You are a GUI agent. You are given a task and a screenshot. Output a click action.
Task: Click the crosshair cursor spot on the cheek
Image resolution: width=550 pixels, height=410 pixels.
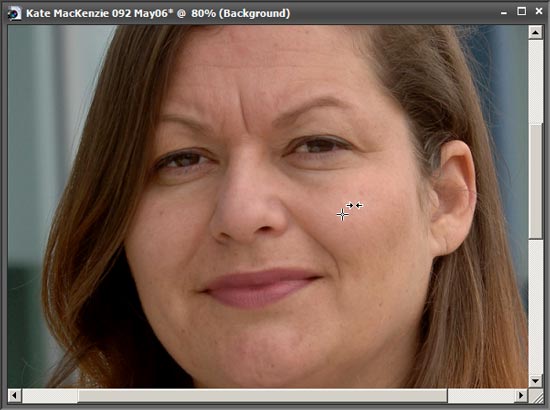[342, 214]
